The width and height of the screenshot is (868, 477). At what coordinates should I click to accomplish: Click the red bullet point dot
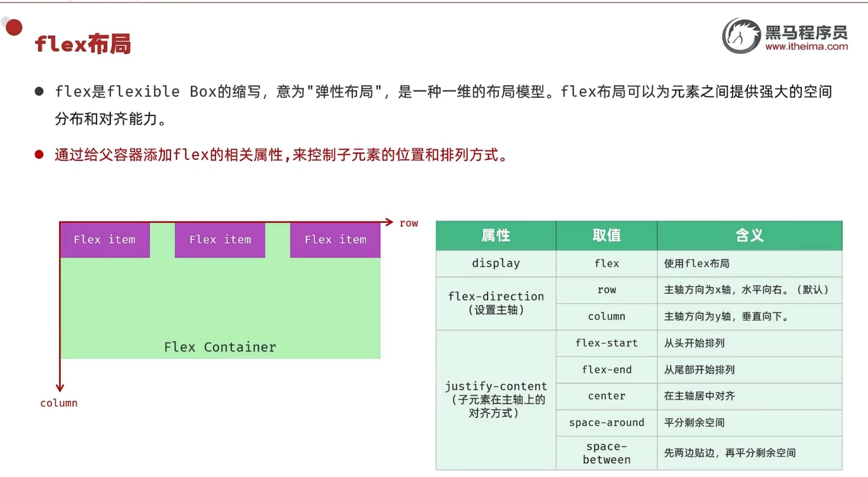[x=39, y=155]
